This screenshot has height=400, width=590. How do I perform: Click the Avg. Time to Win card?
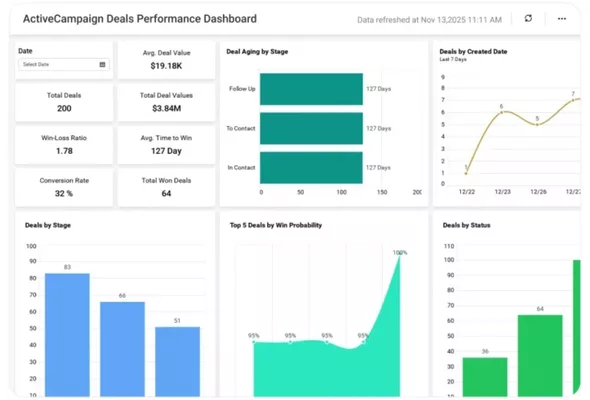click(x=166, y=145)
